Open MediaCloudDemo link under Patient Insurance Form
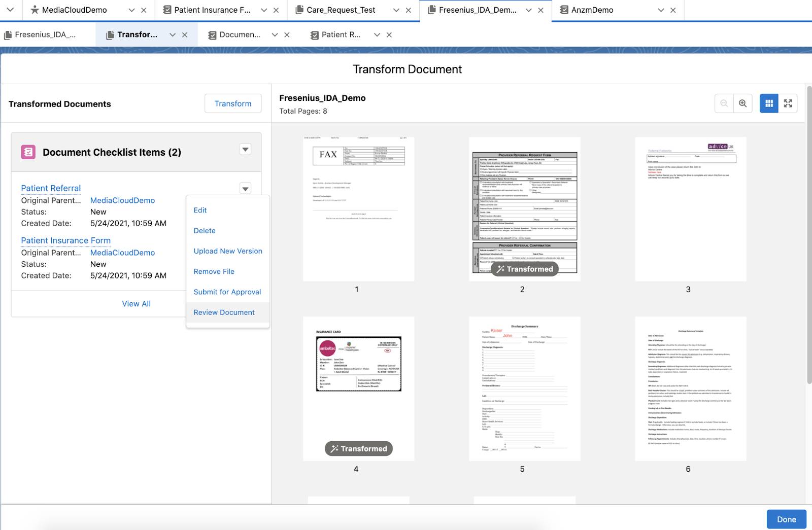This screenshot has width=812, height=530. [123, 253]
